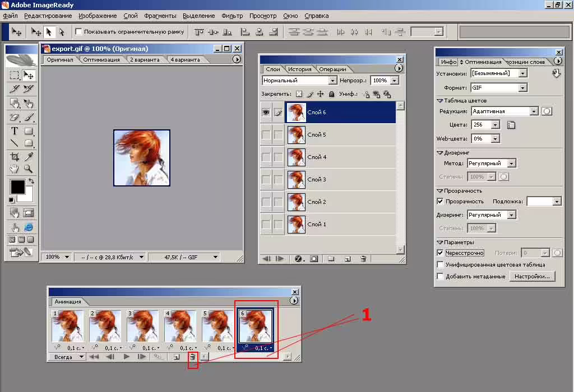This screenshot has width=574, height=392.
Task: Lock position icon in Layers panel
Action: point(320,94)
